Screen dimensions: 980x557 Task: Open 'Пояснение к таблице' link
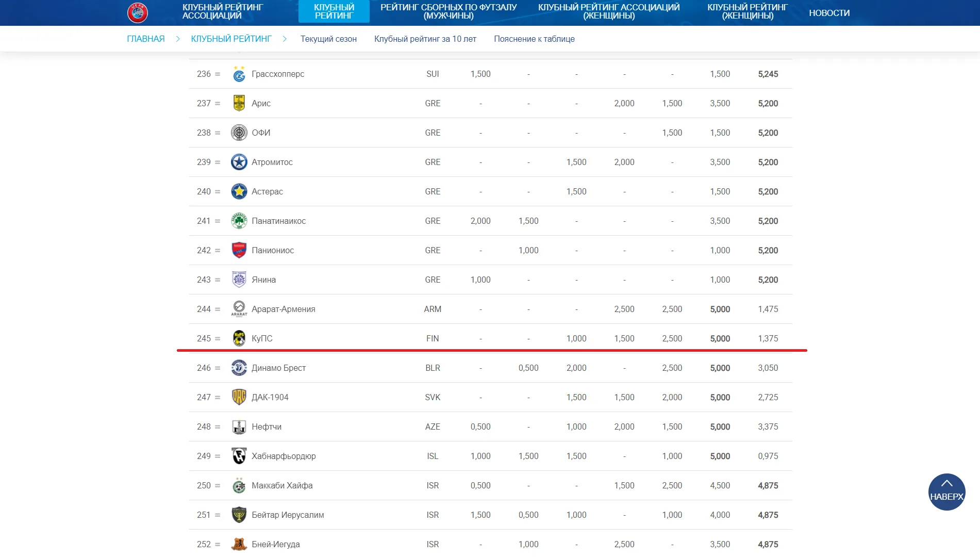click(x=534, y=39)
